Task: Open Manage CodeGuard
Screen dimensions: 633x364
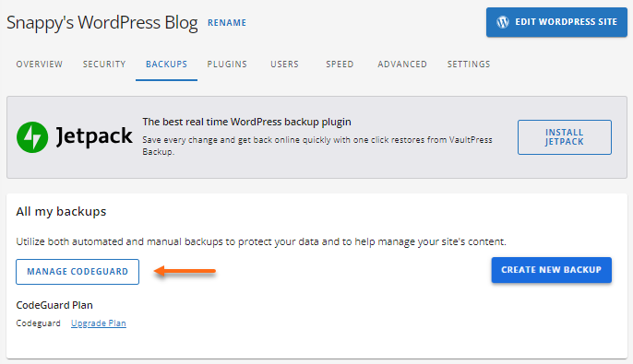Action: (x=78, y=272)
